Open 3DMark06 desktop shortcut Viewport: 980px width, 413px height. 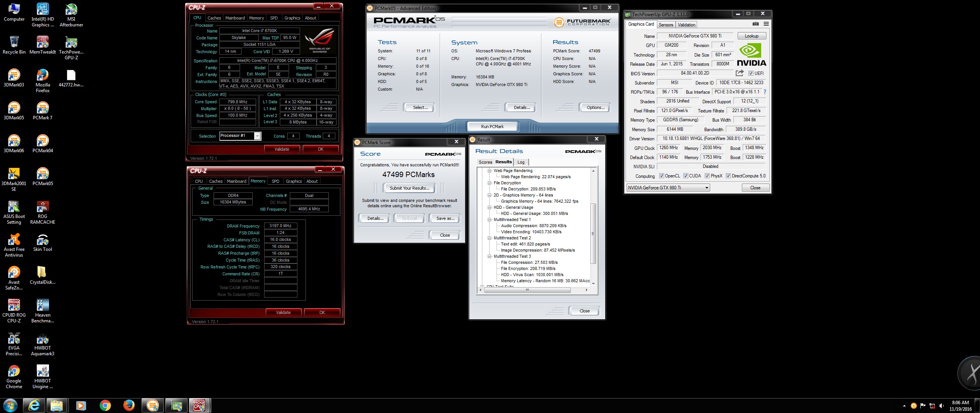coord(14,144)
